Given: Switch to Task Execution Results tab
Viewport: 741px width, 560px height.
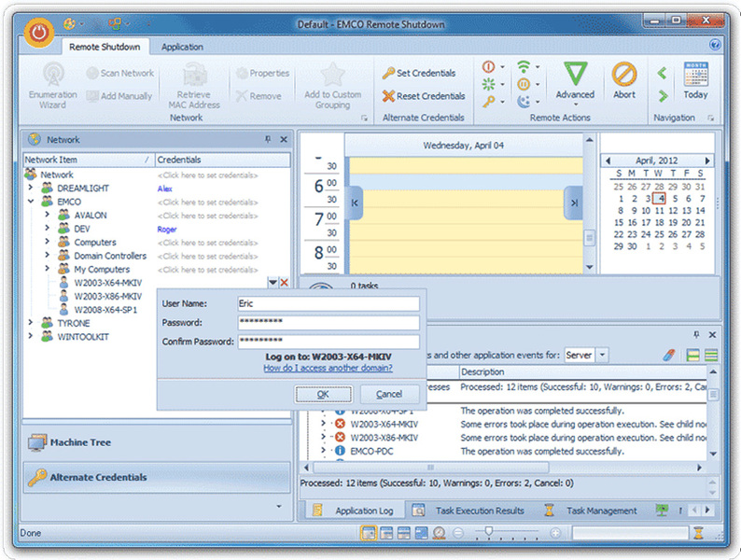Looking at the screenshot, I should pyautogui.click(x=468, y=511).
